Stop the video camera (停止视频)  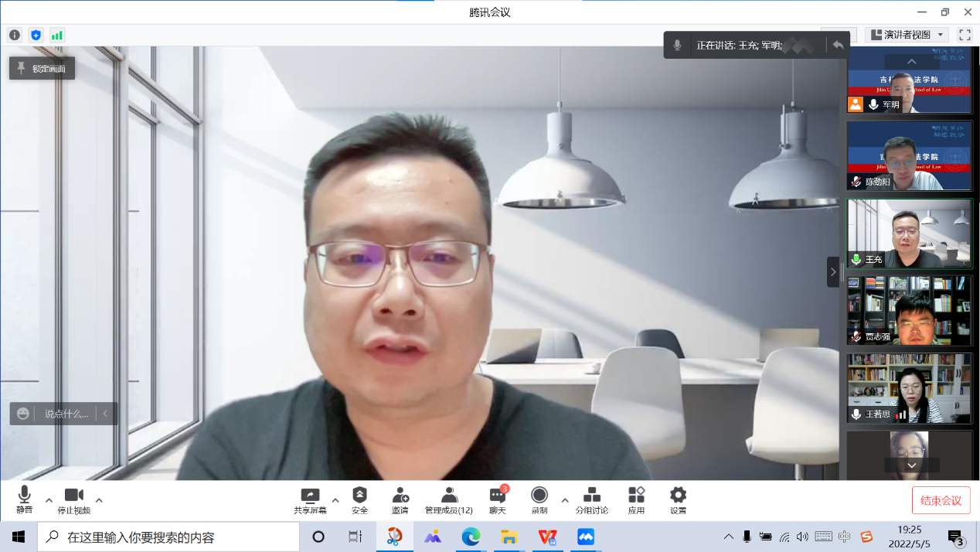pyautogui.click(x=74, y=499)
